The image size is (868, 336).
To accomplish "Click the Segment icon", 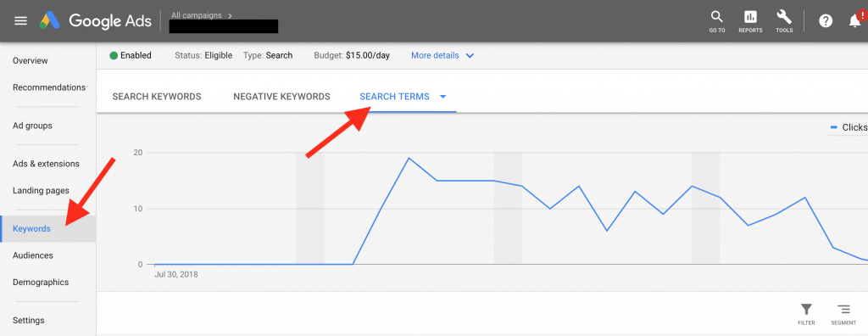I will 843,314.
